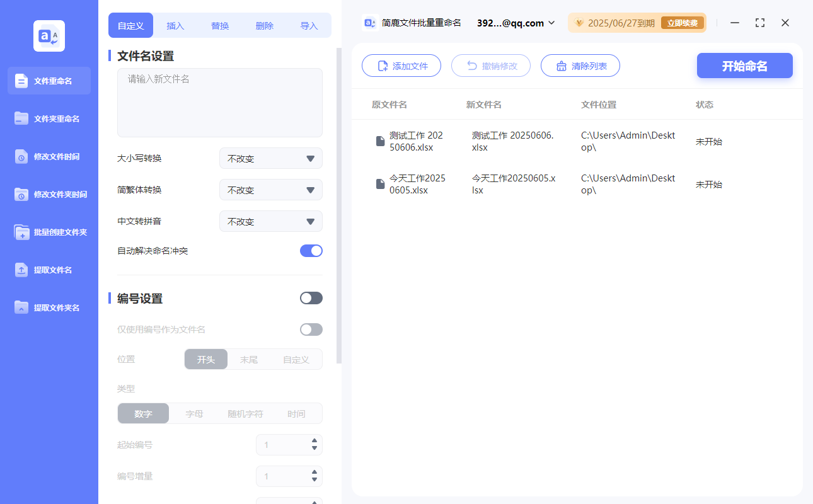Click the 开始命名 button
This screenshot has height=504, width=813.
coord(744,66)
